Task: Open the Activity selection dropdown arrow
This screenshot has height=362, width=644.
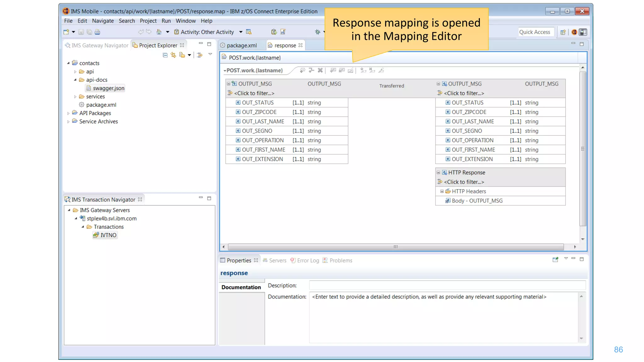Action: (x=241, y=32)
